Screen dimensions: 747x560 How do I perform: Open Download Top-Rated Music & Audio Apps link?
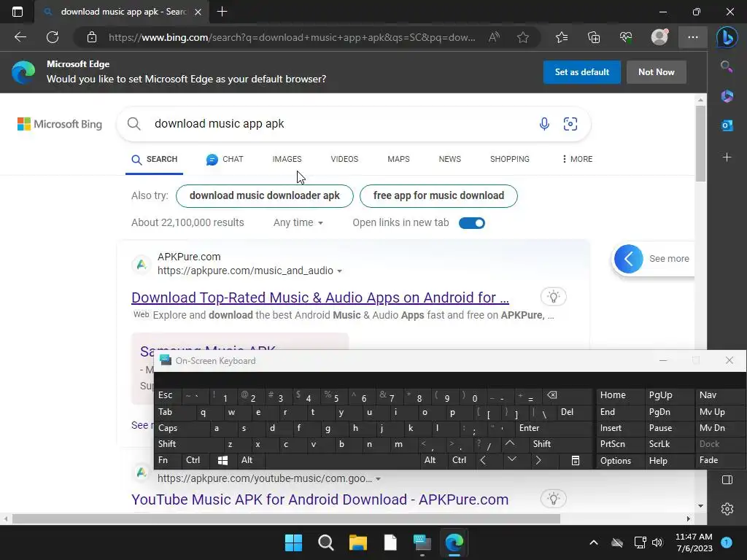320,297
